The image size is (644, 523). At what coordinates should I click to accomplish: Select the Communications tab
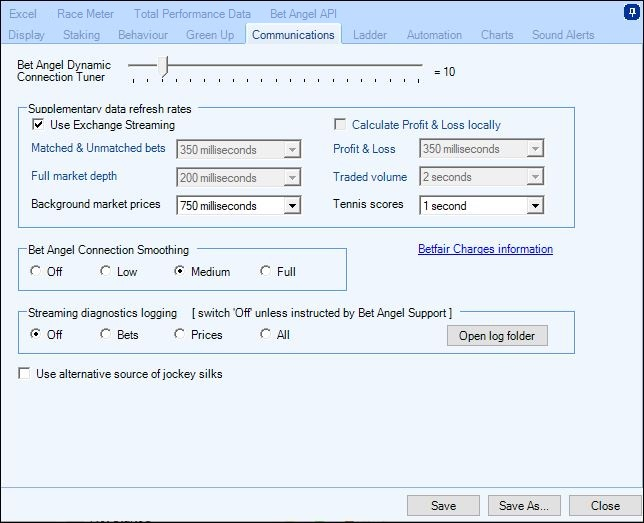tap(293, 35)
